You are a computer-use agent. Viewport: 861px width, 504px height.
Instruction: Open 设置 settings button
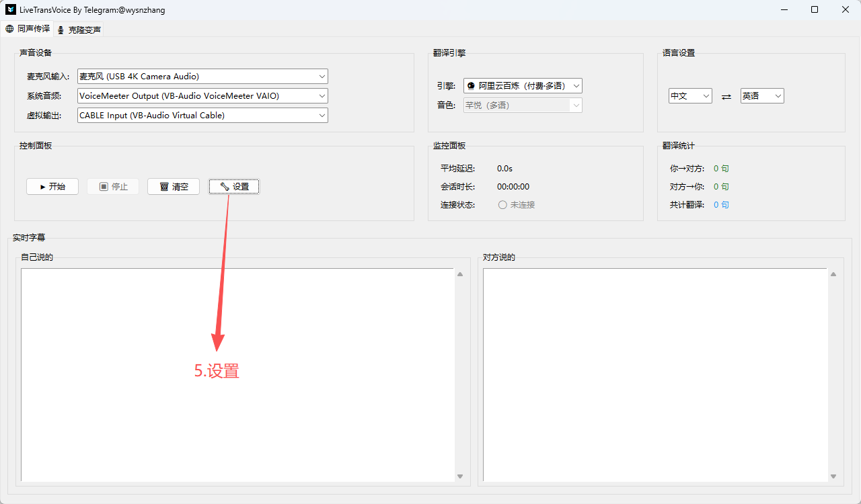click(x=234, y=187)
